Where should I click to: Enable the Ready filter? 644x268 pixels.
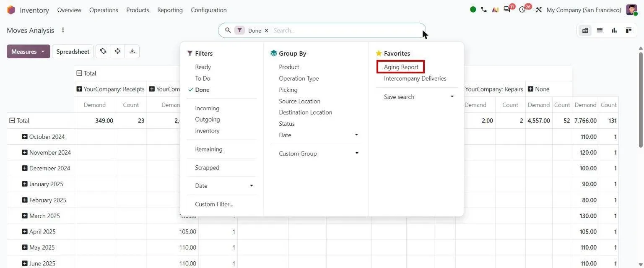pos(203,67)
